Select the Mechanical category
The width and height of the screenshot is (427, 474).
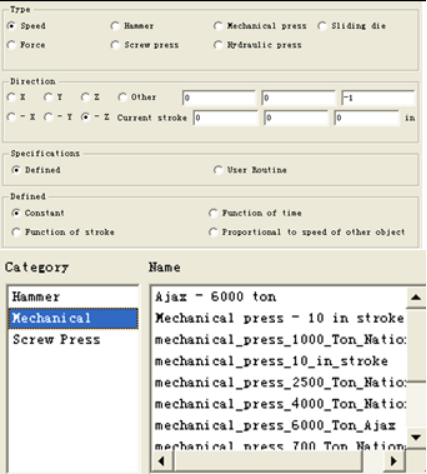[73, 318]
